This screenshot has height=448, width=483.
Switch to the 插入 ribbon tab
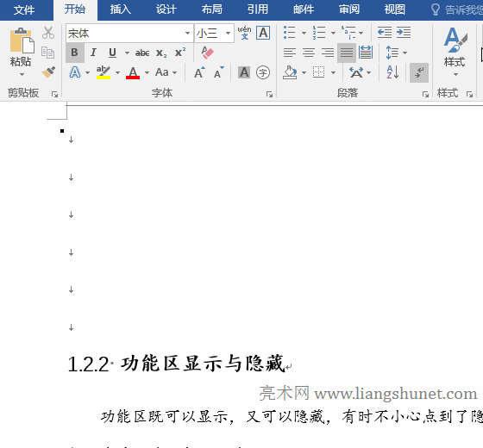121,9
